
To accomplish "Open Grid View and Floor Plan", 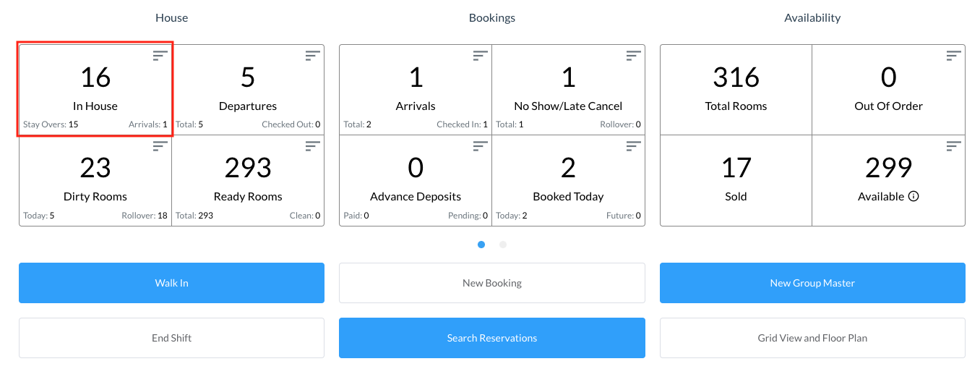I will click(812, 338).
